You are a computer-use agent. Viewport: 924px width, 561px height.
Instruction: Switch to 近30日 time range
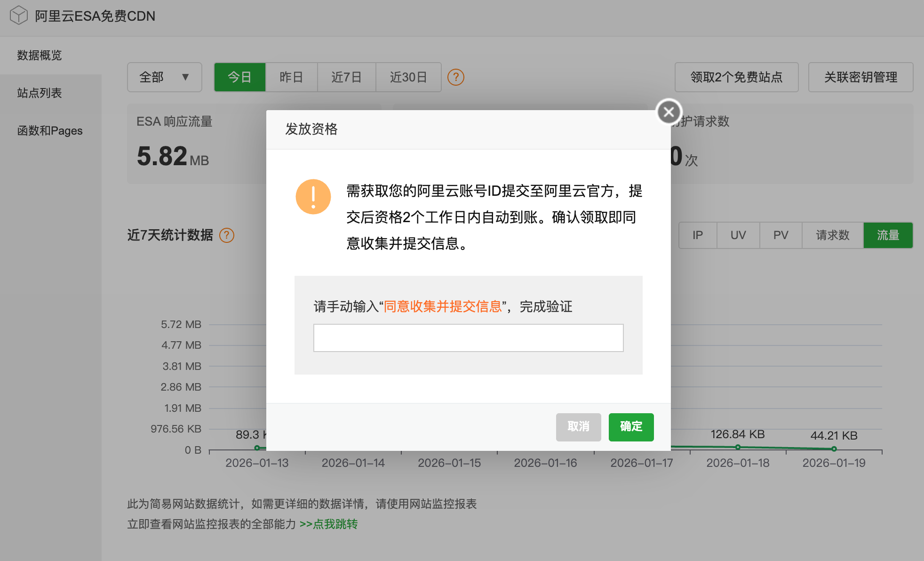pyautogui.click(x=408, y=77)
